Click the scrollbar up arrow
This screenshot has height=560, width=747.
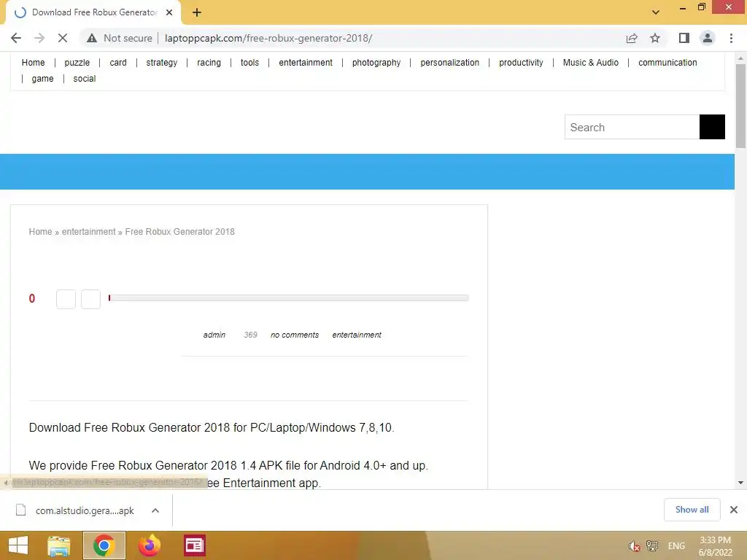[x=740, y=58]
